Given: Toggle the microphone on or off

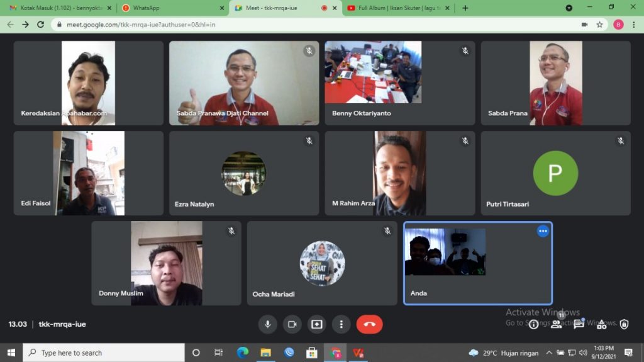Looking at the screenshot, I should pyautogui.click(x=267, y=324).
